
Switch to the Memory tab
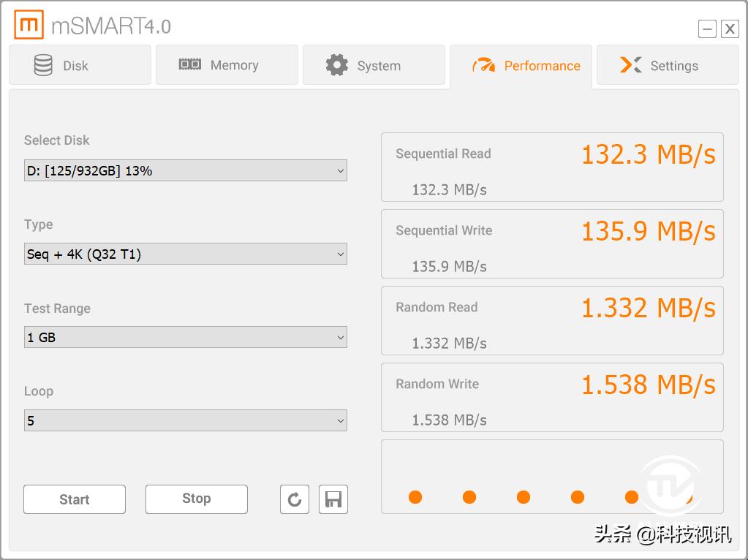click(227, 65)
